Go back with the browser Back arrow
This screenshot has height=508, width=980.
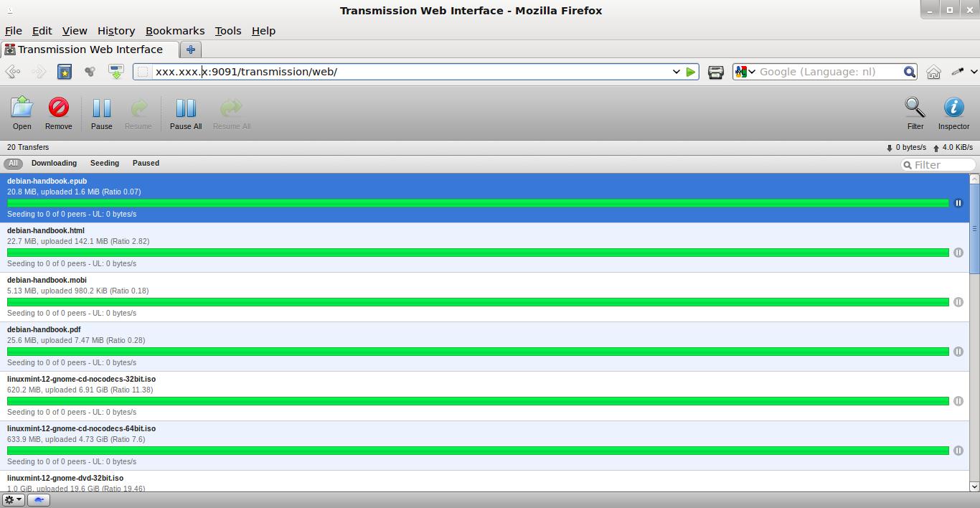pyautogui.click(x=13, y=72)
